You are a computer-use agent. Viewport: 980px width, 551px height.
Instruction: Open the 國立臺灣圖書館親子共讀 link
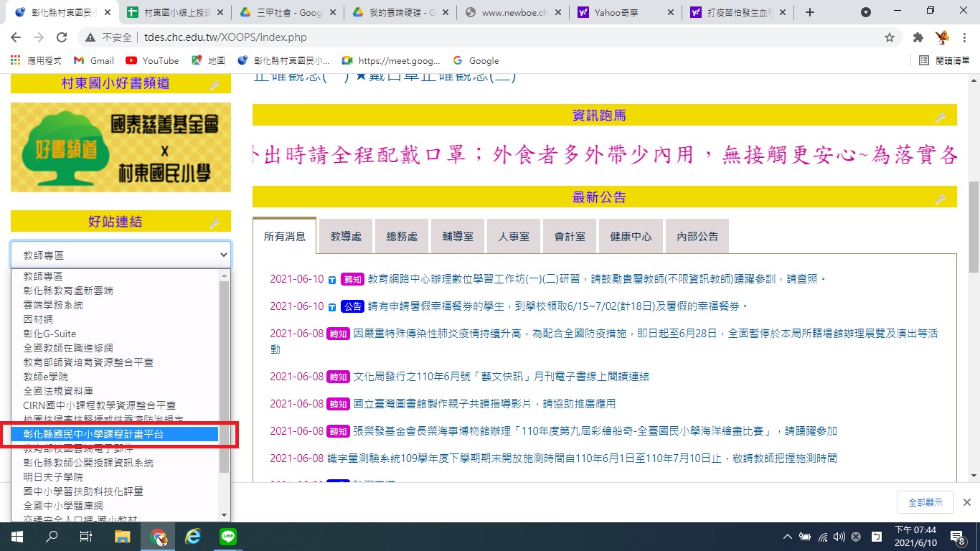pos(485,404)
